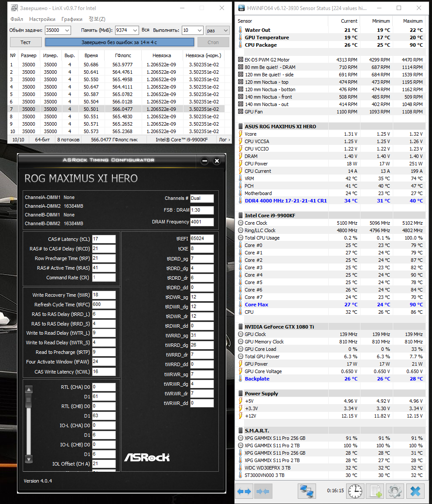
Task: Click the tREFI value field
Action: click(202, 239)
